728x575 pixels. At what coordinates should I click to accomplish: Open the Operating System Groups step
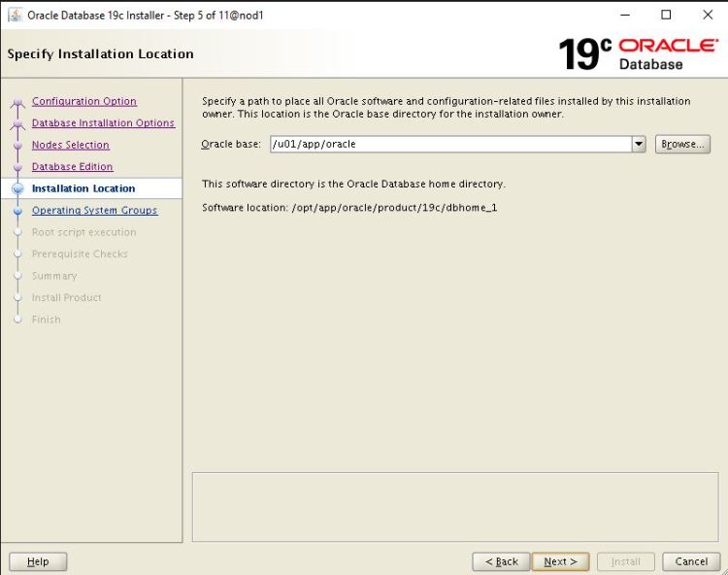click(94, 210)
